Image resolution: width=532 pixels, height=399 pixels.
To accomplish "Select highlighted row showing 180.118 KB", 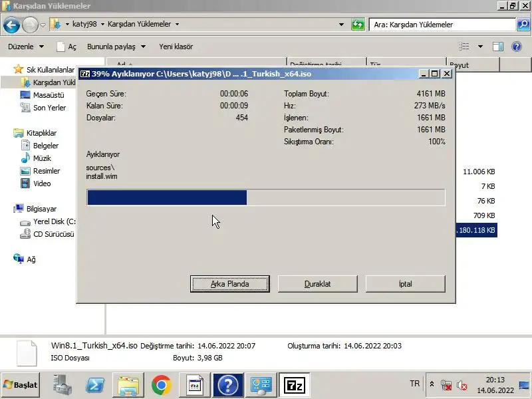I will pyautogui.click(x=476, y=230).
